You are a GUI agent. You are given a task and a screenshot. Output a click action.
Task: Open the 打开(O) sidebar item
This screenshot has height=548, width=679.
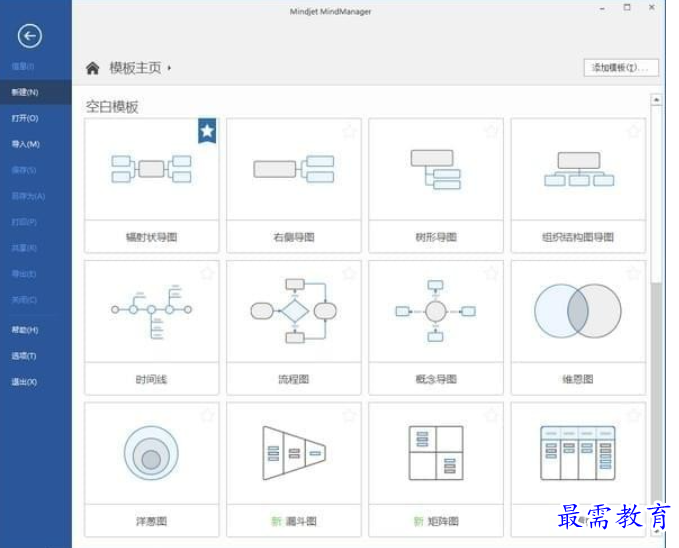coord(25,118)
